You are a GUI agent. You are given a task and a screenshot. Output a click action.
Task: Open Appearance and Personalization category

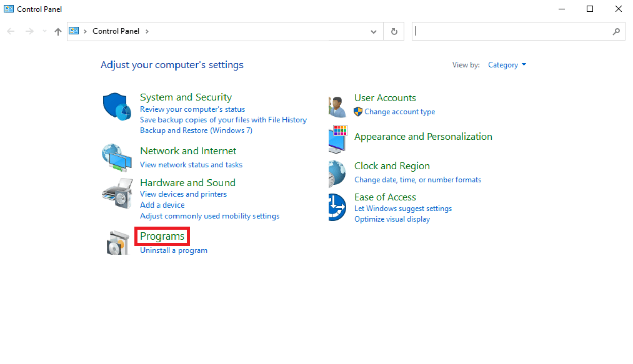[x=423, y=137]
